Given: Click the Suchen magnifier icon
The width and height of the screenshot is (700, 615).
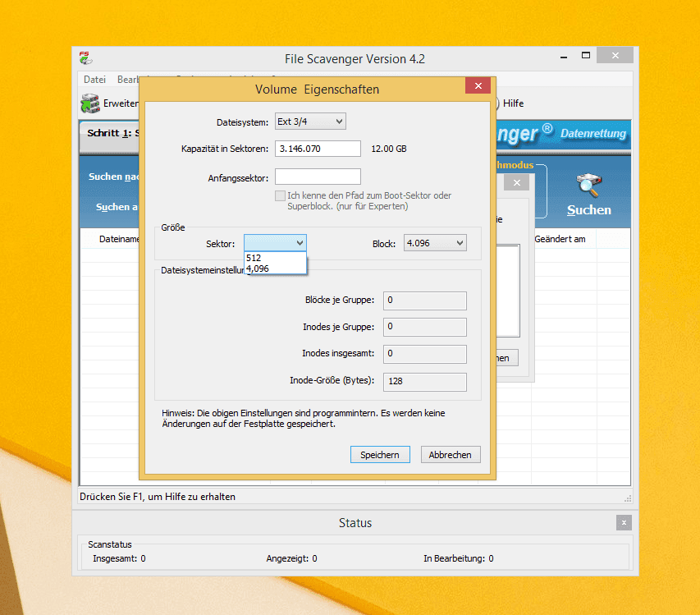Looking at the screenshot, I should [589, 185].
